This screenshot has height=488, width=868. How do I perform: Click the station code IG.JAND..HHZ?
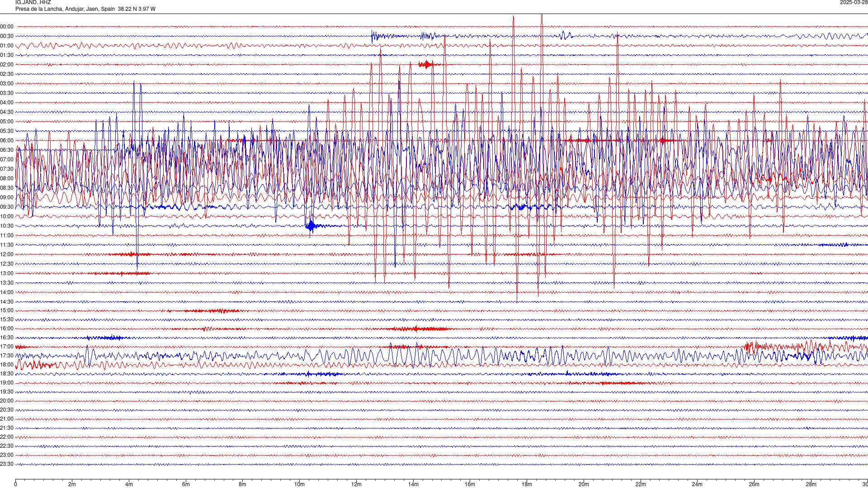pos(33,2)
